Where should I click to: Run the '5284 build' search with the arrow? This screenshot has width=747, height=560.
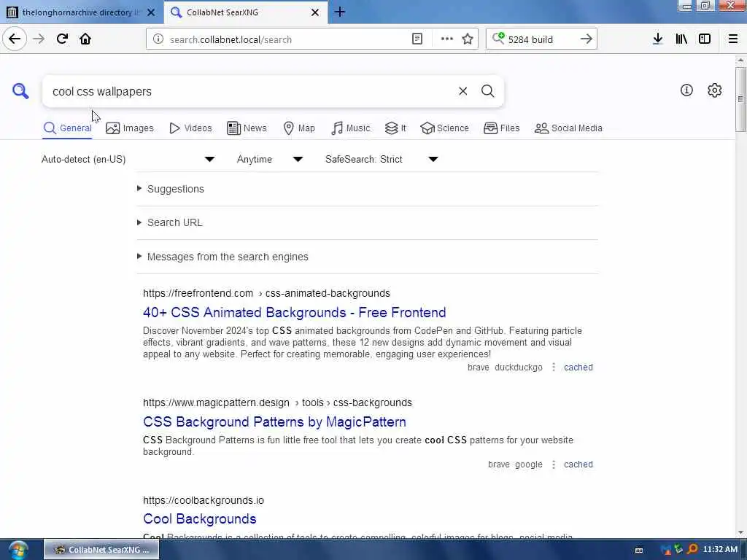coord(587,39)
